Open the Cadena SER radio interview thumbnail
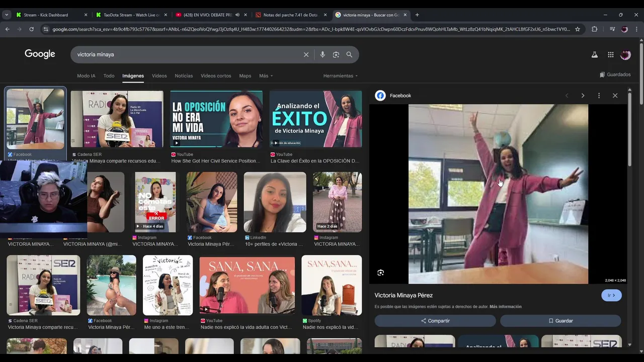This screenshot has height=362, width=644. click(117, 120)
